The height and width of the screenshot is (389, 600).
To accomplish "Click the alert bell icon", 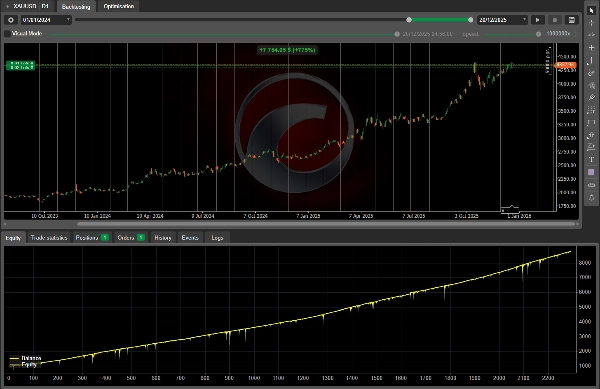I will pyautogui.click(x=591, y=198).
